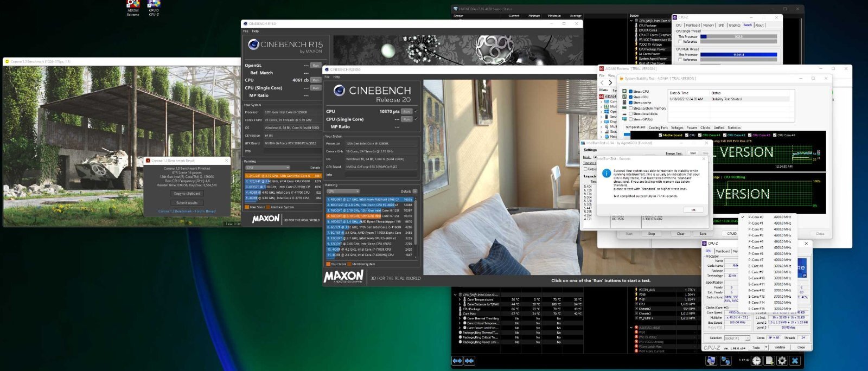Open HWiNFO settings gear icon
The width and height of the screenshot is (868, 371).
click(x=782, y=361)
